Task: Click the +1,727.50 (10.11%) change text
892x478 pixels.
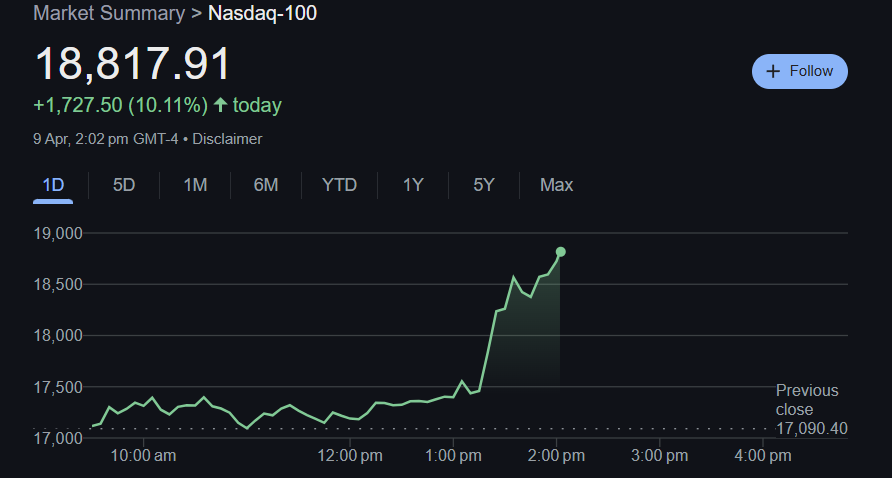Action: (121, 105)
